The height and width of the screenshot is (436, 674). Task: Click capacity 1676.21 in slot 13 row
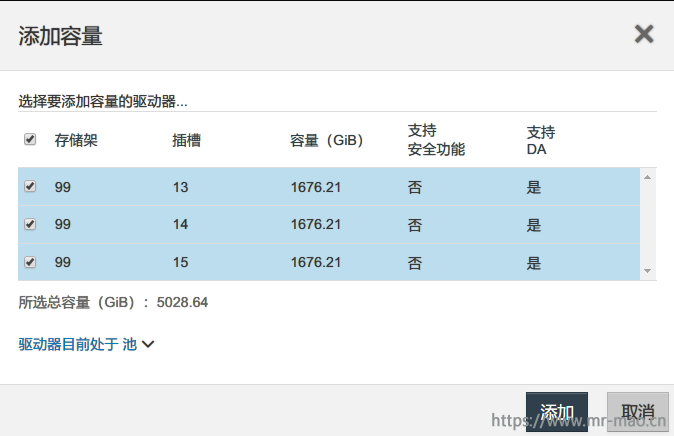(x=316, y=187)
